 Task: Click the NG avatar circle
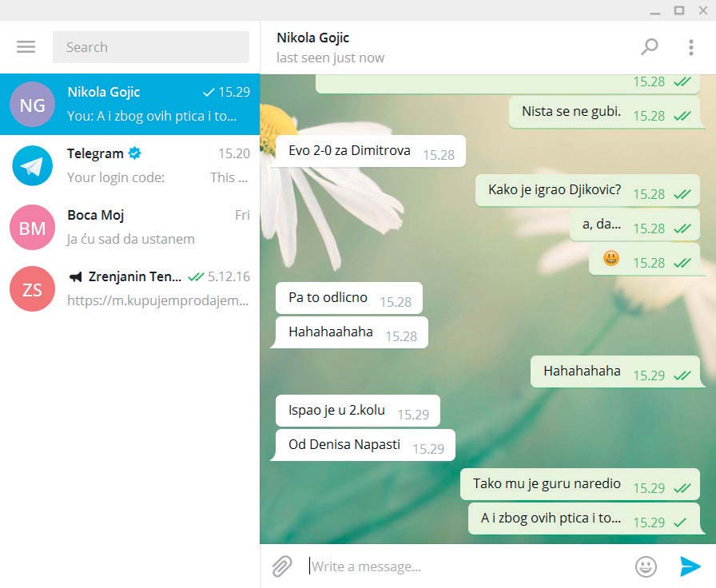click(x=33, y=105)
